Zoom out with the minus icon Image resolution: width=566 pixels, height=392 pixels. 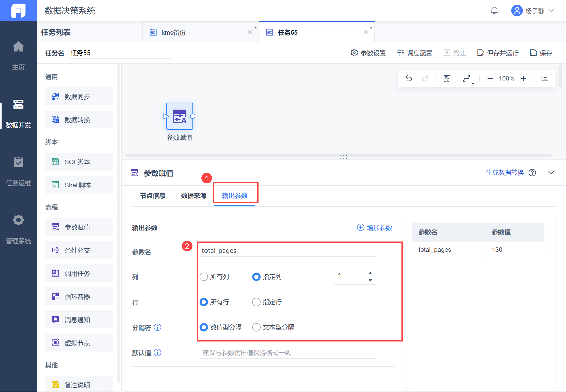(490, 78)
